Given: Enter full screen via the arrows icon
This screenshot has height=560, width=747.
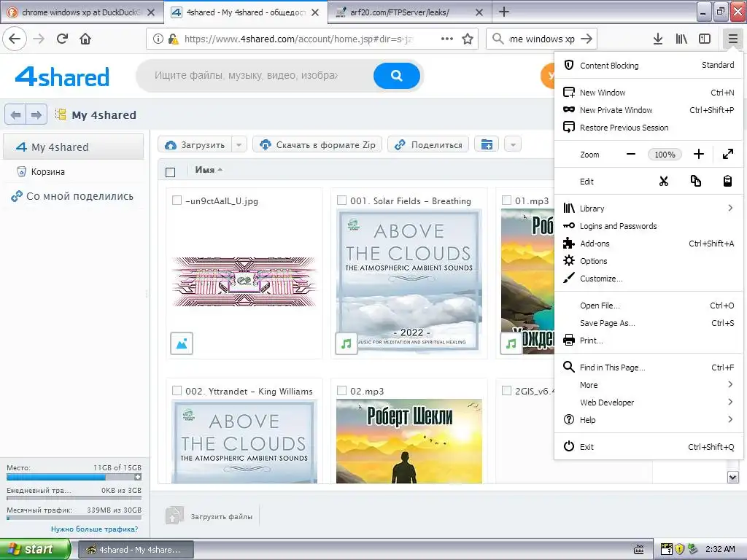Looking at the screenshot, I should point(727,154).
